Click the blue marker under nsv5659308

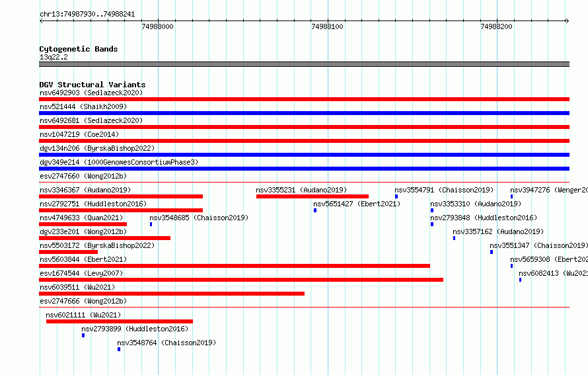[x=511, y=266]
